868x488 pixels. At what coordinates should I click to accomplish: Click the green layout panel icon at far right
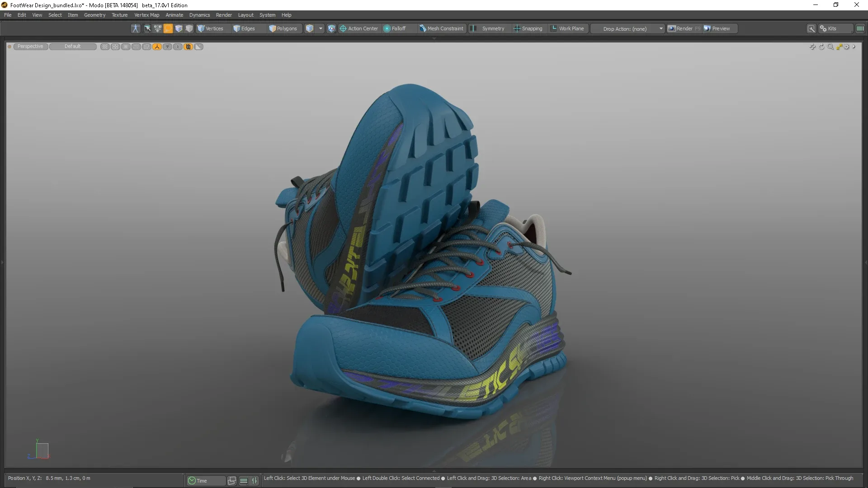[860, 28]
